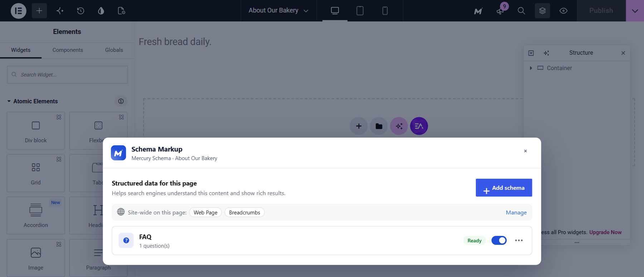This screenshot has width=644, height=277.
Task: Click the Web Page schema chip
Action: (205, 212)
